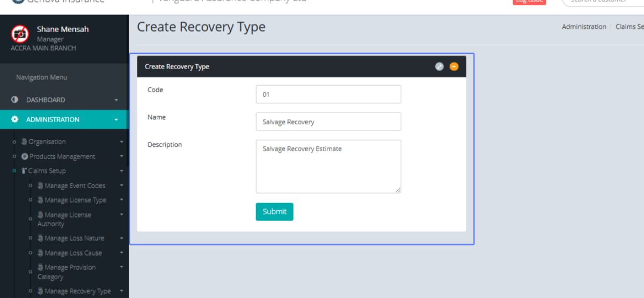The width and height of the screenshot is (644, 298).
Task: Click the Products Management P icon
Action: 25,157
